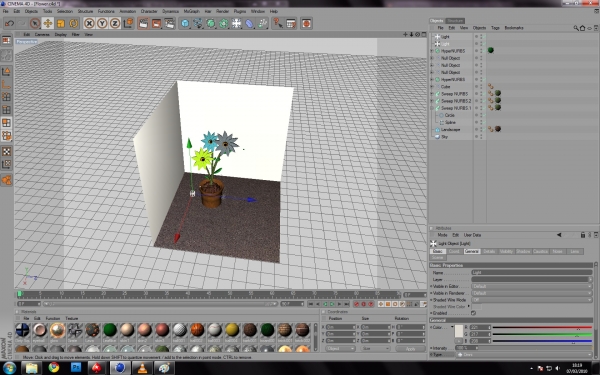The image size is (600, 375).
Task: Activate the Move tool
Action: (x=48, y=23)
